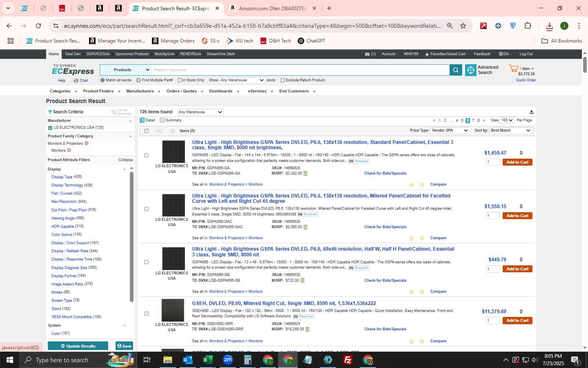The width and height of the screenshot is (588, 368).
Task: Reload the page
Action: pyautogui.click(x=38, y=26)
